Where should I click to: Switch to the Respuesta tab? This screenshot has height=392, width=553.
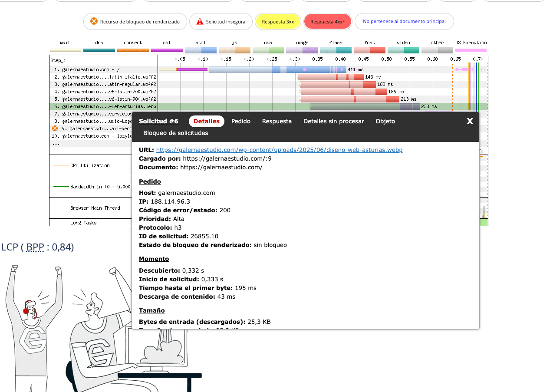click(x=277, y=121)
